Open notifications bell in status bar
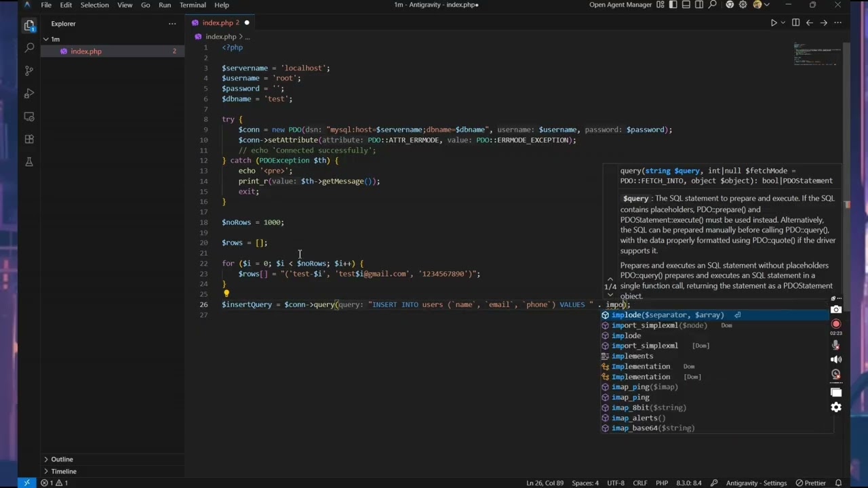The height and width of the screenshot is (488, 868). pyautogui.click(x=839, y=483)
